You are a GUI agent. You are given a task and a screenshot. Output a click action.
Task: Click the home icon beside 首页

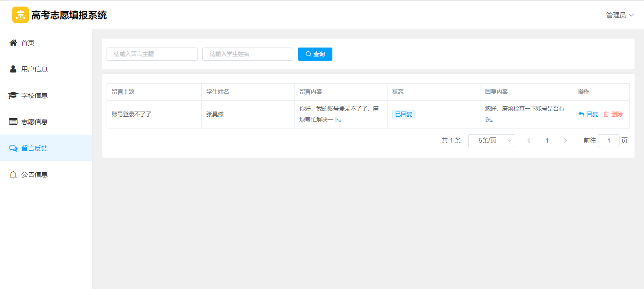click(x=13, y=43)
